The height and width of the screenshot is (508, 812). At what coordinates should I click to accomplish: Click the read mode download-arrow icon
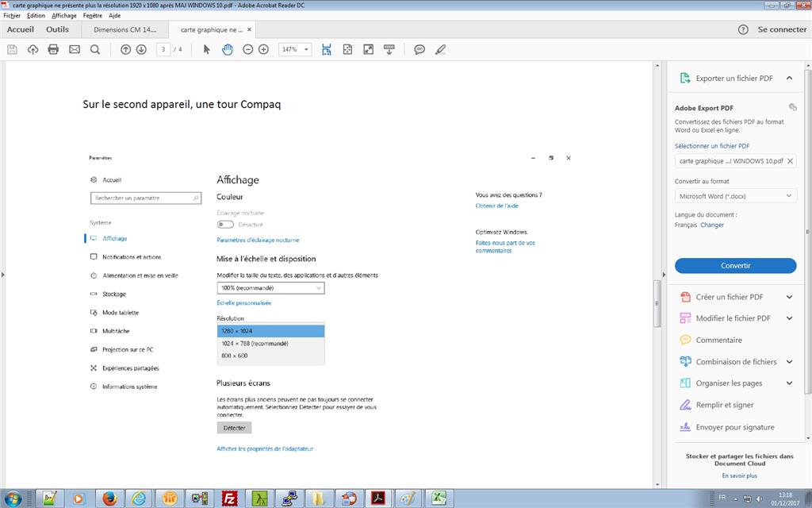coord(389,50)
